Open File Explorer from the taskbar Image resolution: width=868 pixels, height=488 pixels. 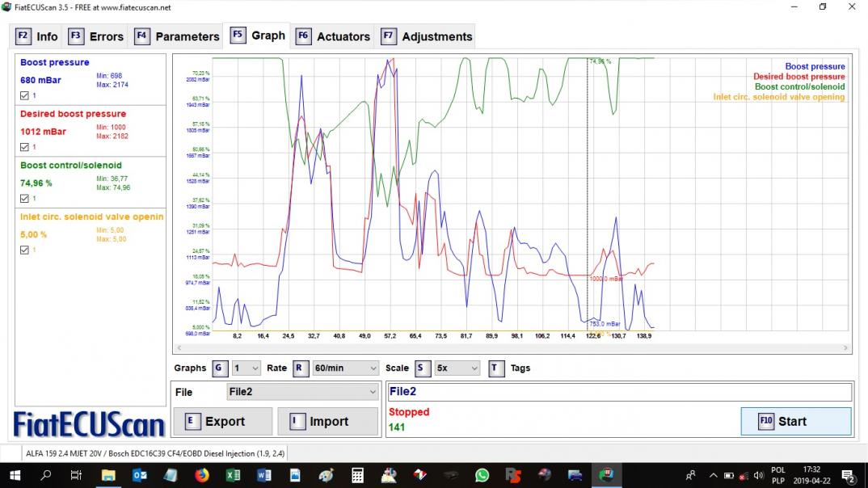pos(108,475)
